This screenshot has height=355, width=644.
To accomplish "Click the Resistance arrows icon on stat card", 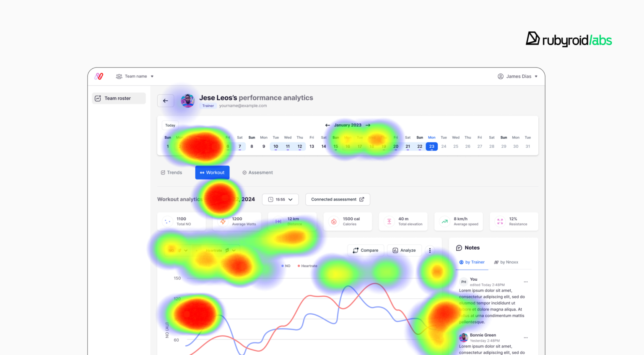I will pyautogui.click(x=500, y=221).
